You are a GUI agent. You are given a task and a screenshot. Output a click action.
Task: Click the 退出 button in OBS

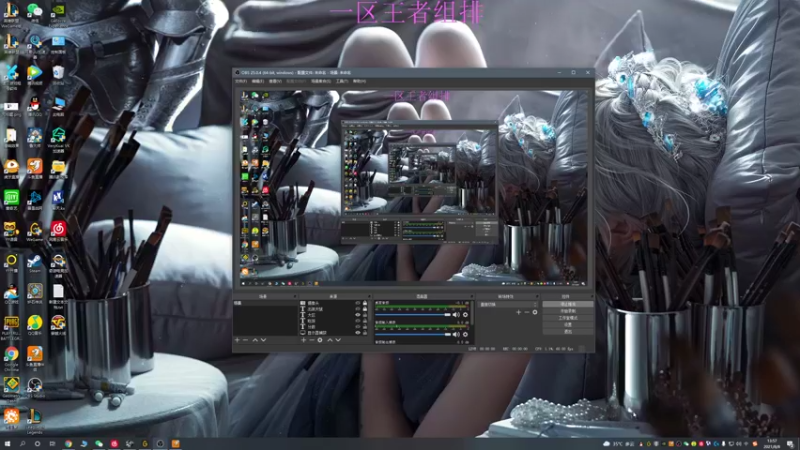[568, 332]
